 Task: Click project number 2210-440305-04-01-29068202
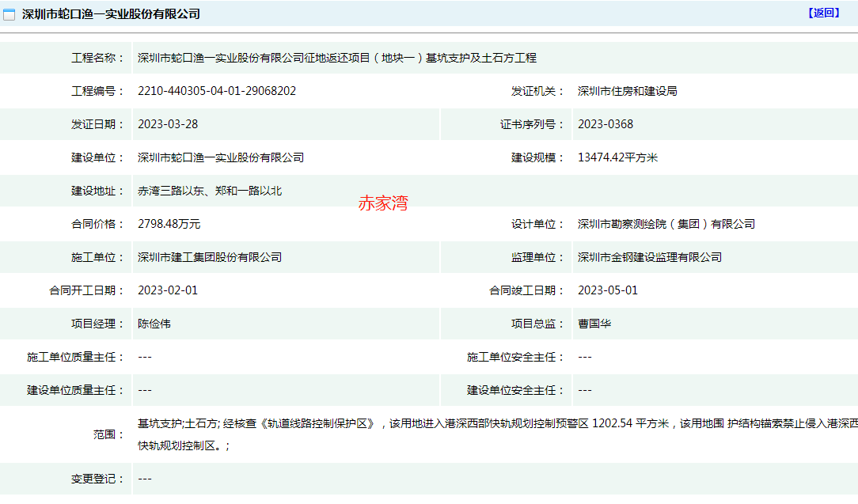click(216, 91)
